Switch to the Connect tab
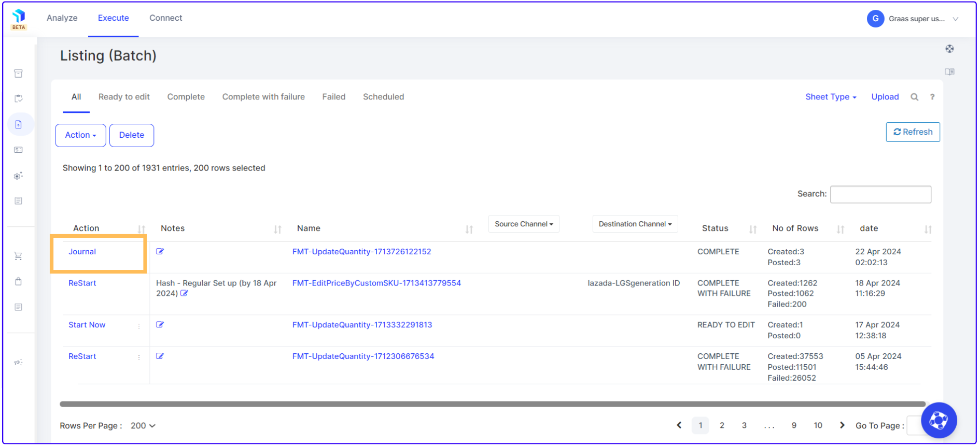Image resolution: width=980 pixels, height=446 pixels. point(166,18)
